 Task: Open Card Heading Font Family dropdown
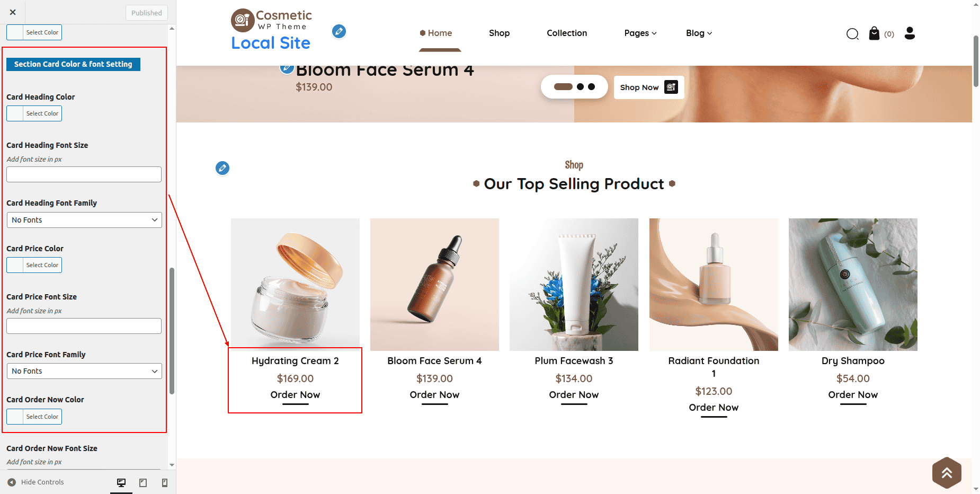point(84,220)
